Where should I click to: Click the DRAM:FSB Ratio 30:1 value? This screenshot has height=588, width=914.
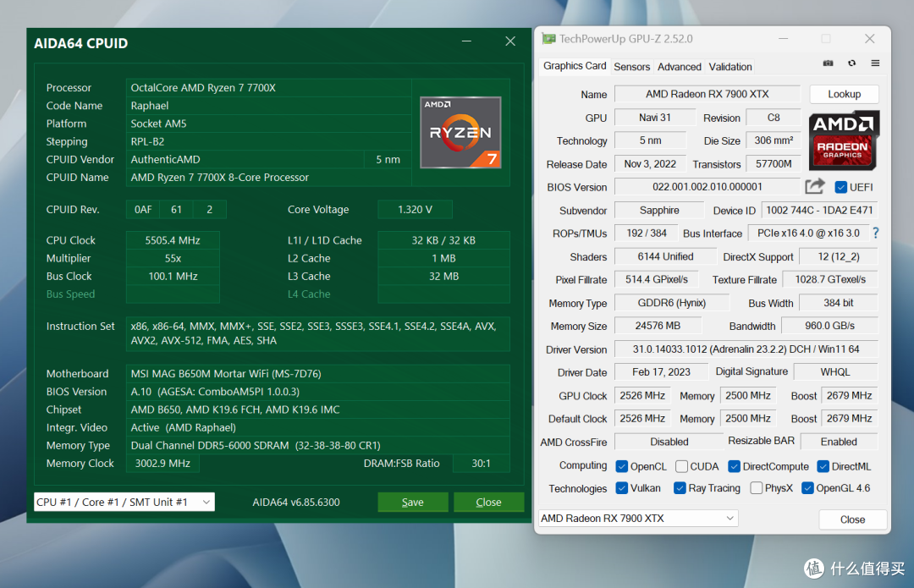pos(481,464)
